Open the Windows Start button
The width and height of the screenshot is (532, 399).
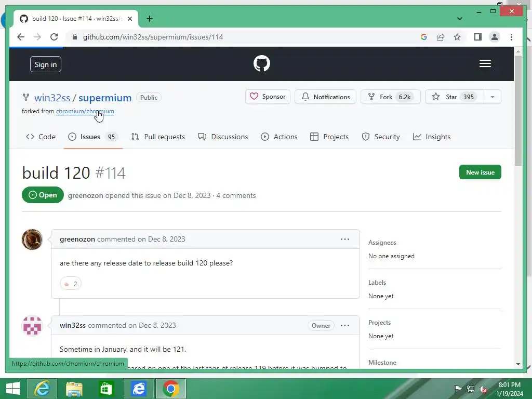click(x=13, y=389)
